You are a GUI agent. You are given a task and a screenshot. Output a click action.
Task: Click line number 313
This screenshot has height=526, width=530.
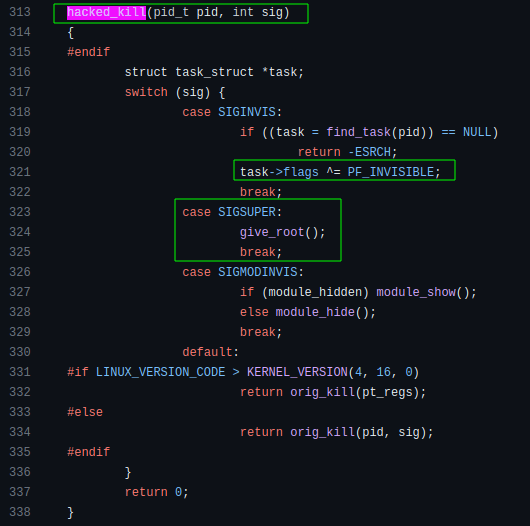click(20, 12)
